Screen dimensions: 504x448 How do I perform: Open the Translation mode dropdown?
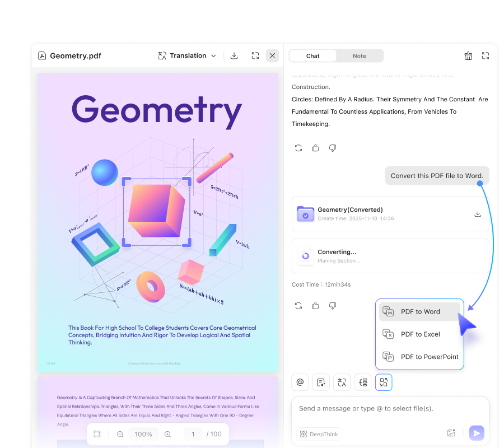click(x=213, y=55)
